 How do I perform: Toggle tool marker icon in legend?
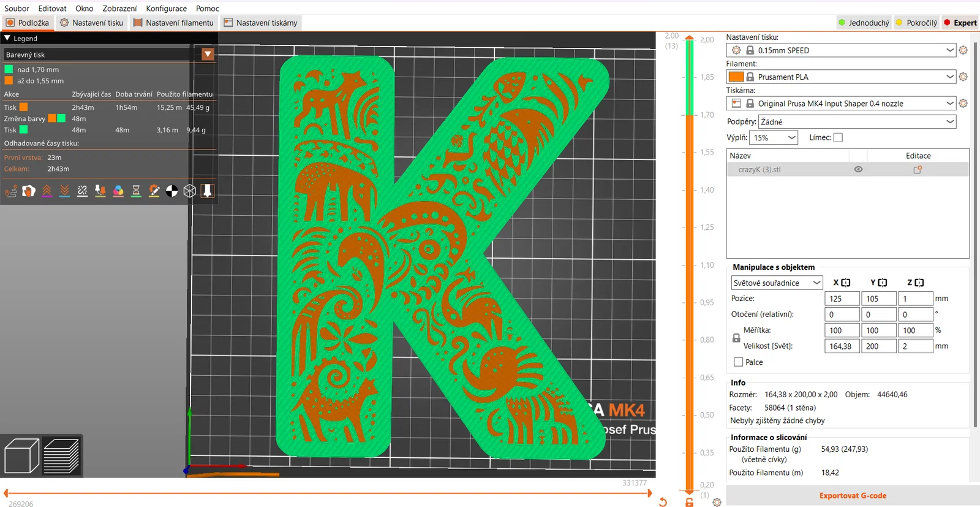(x=208, y=191)
